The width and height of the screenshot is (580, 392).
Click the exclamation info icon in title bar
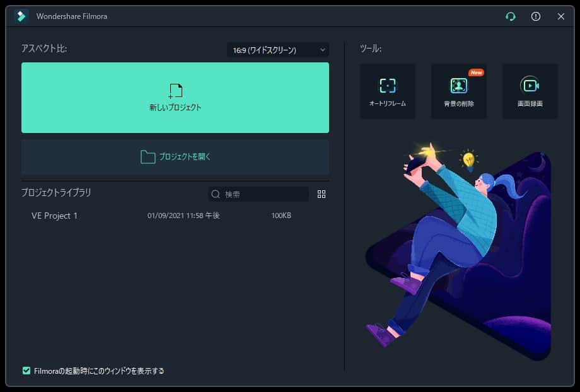tap(536, 16)
